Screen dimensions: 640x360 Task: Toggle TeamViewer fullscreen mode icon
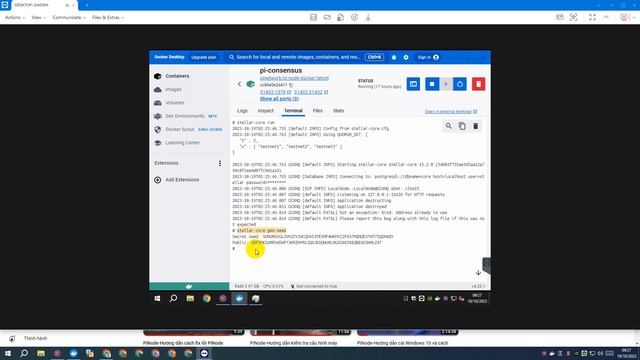592,17
